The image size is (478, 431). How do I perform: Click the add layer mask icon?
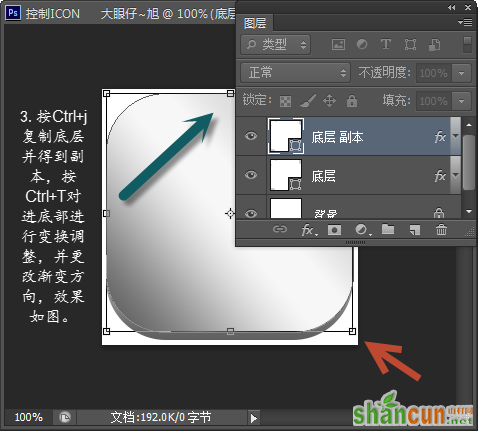point(334,230)
